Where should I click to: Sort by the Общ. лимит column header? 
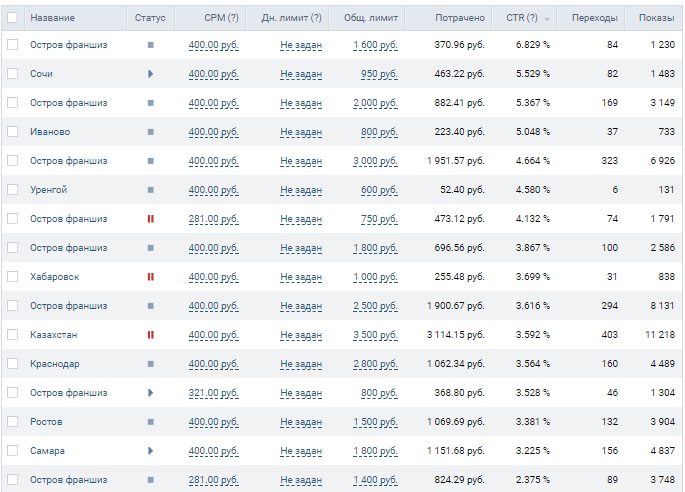[x=371, y=18]
